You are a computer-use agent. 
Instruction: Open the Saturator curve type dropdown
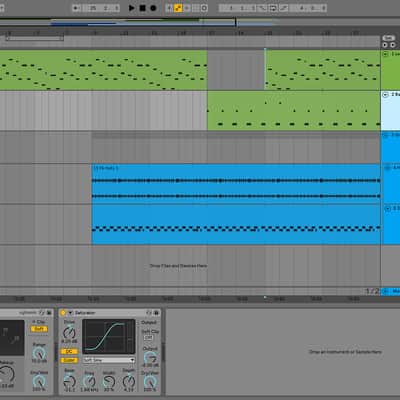(x=109, y=360)
